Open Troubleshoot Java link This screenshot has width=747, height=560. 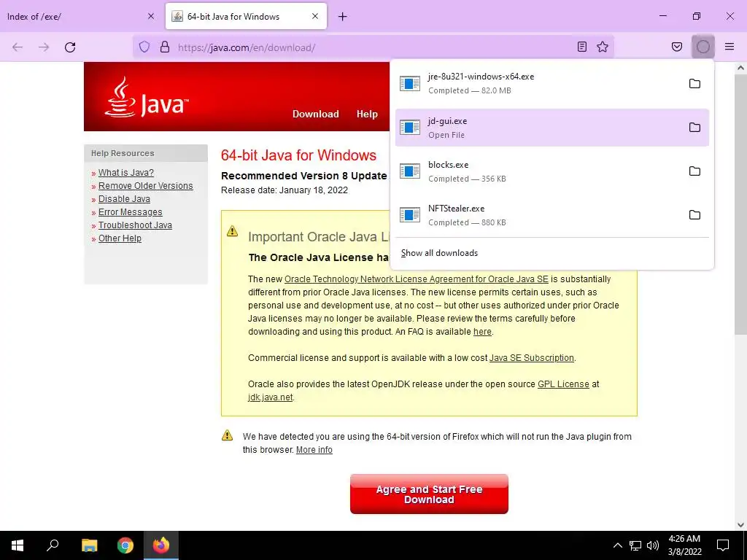coord(135,225)
